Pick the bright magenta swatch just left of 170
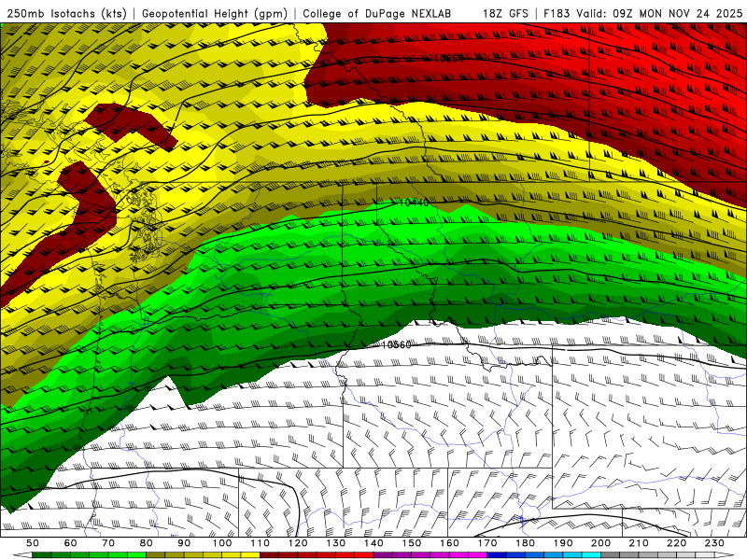 pos(477,555)
